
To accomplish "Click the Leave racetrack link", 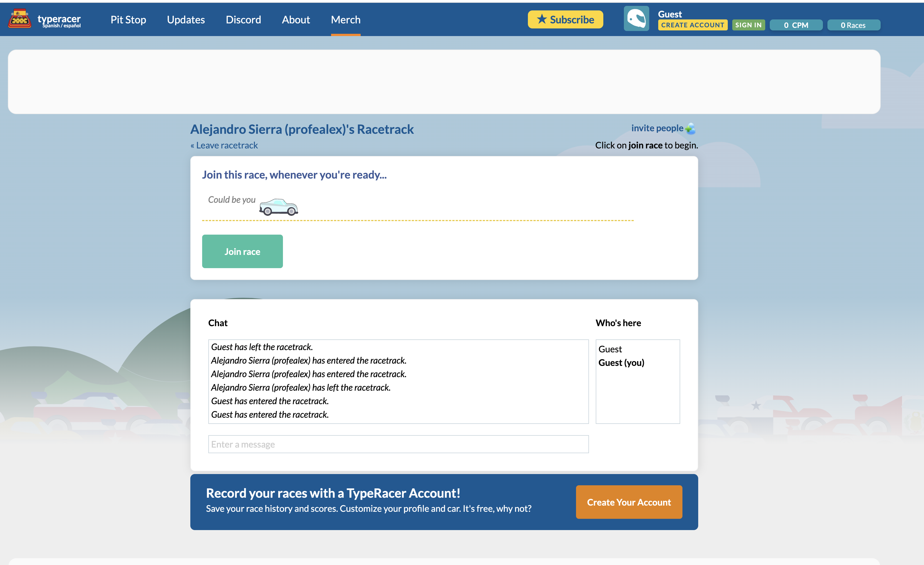I will point(224,145).
